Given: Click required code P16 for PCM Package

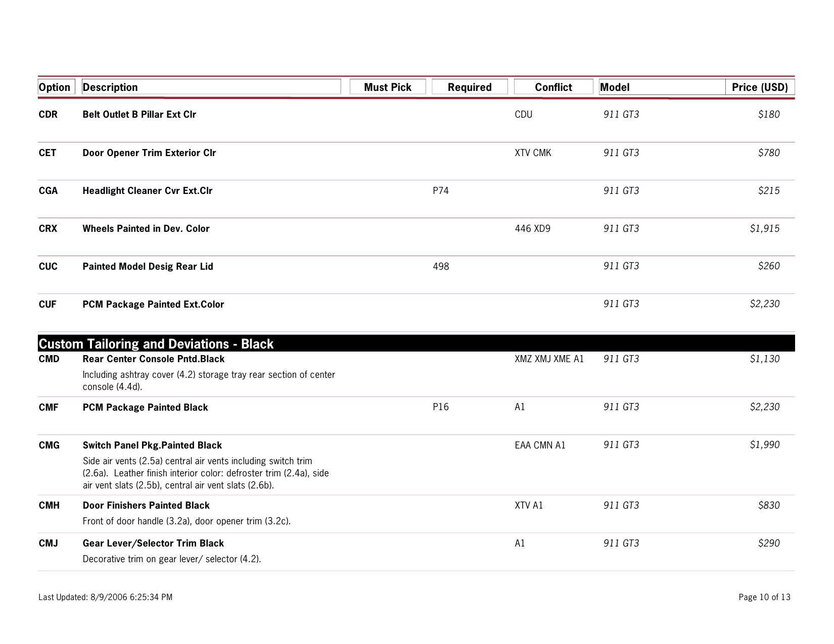Looking at the screenshot, I should pyautogui.click(x=441, y=407).
